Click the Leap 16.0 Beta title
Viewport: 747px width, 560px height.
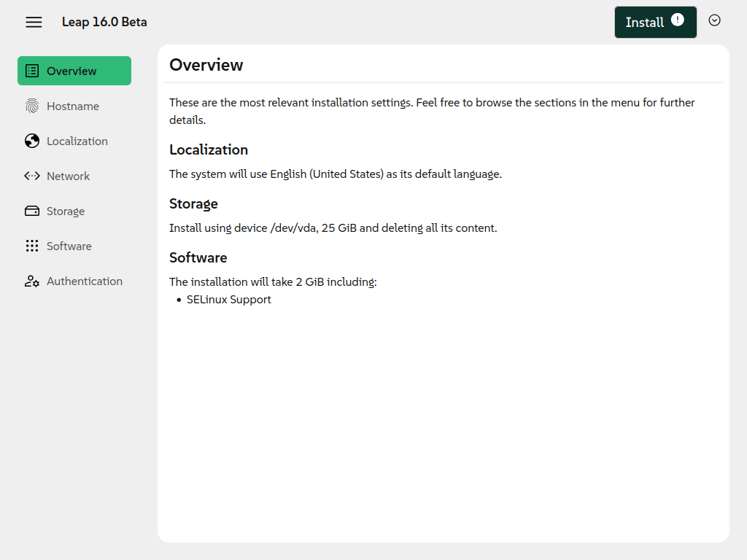(104, 23)
